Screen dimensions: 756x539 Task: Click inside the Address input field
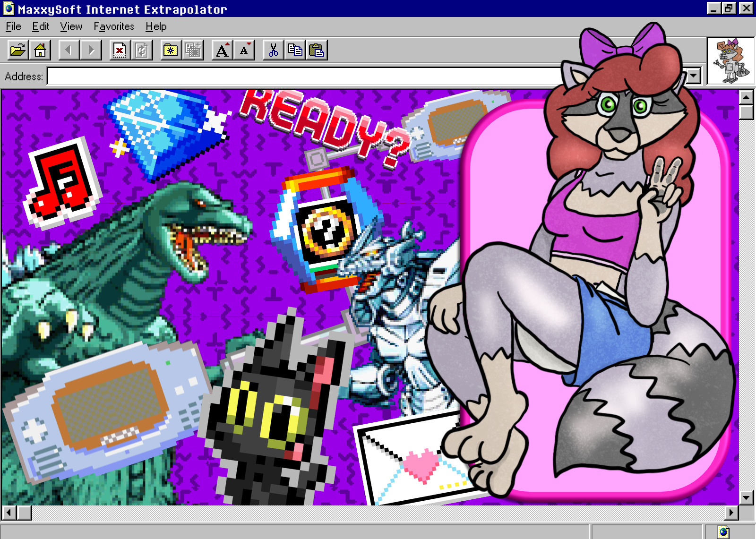point(302,76)
